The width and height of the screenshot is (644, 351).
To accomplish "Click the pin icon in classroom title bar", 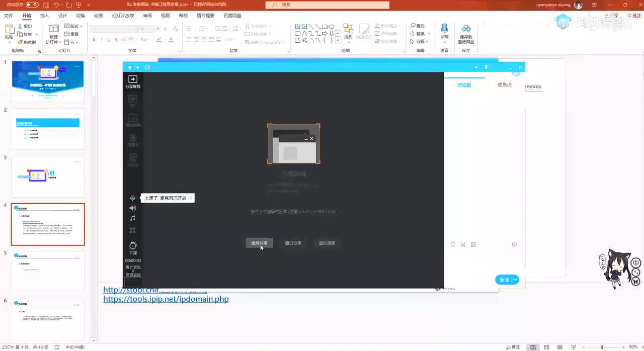I will pyautogui.click(x=487, y=67).
